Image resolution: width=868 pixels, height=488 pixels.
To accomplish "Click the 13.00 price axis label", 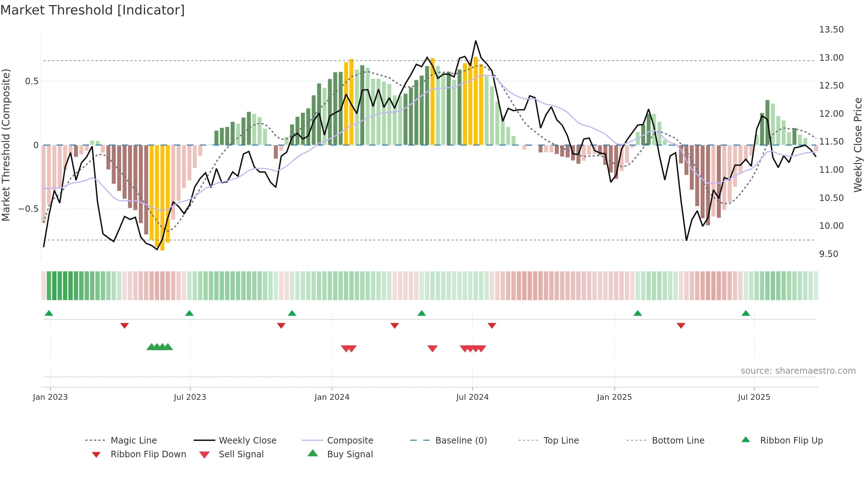I will click(831, 58).
